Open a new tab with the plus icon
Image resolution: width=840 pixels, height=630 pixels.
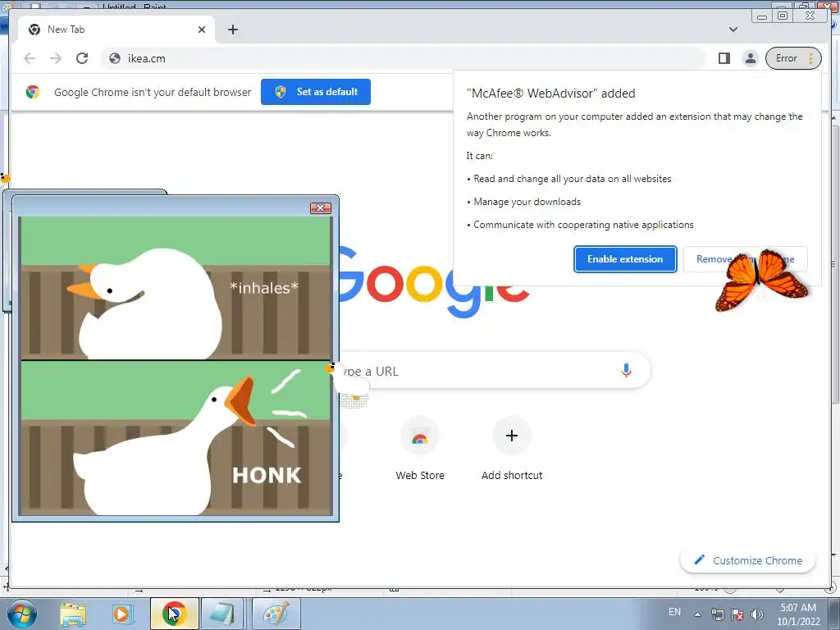tap(232, 30)
